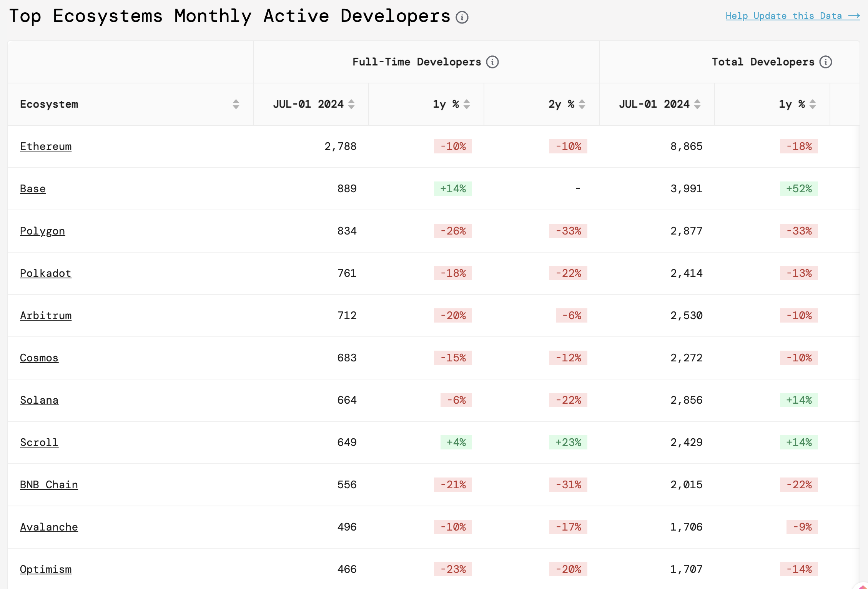Select Optimism full-time value 466

tap(347, 569)
